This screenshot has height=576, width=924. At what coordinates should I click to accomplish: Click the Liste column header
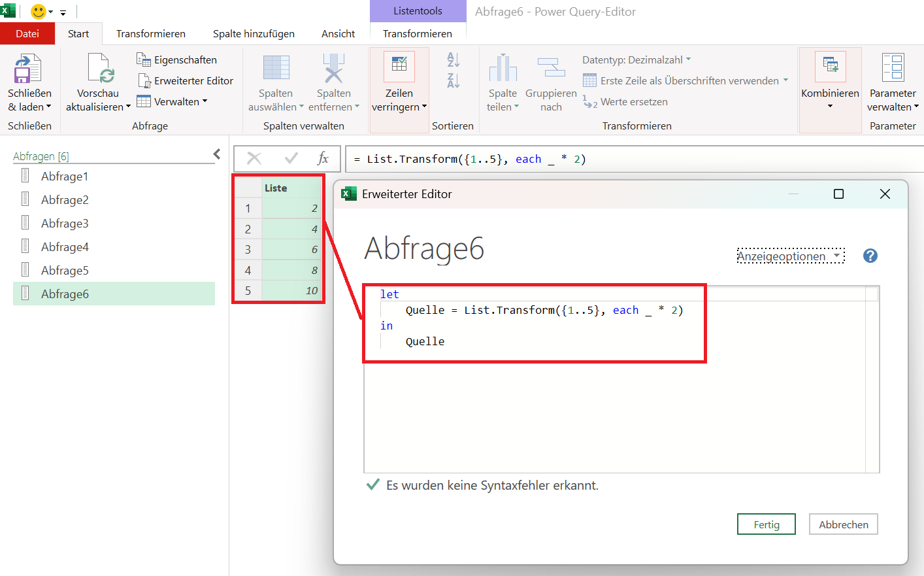pyautogui.click(x=292, y=188)
